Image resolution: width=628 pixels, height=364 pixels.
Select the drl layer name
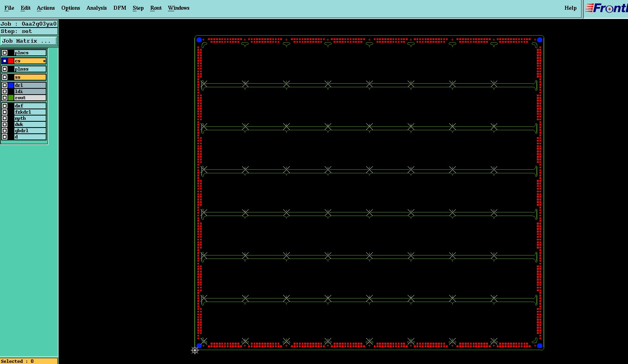click(x=30, y=85)
